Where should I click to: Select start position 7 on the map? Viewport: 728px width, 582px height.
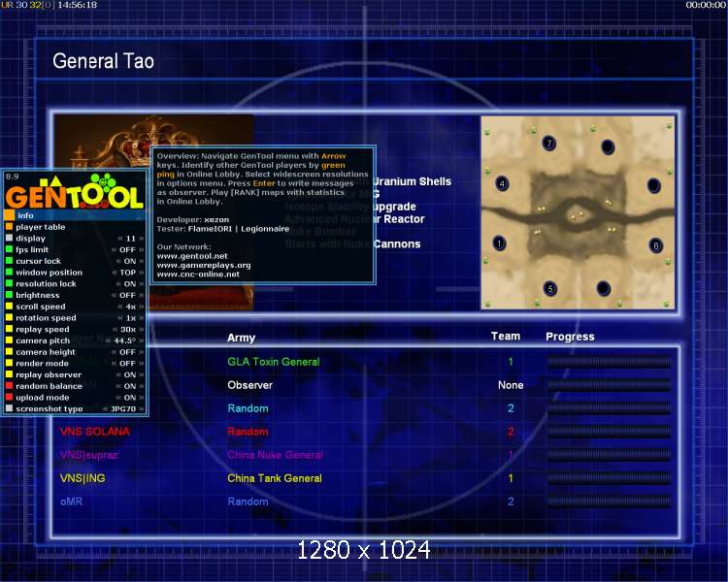pyautogui.click(x=549, y=143)
